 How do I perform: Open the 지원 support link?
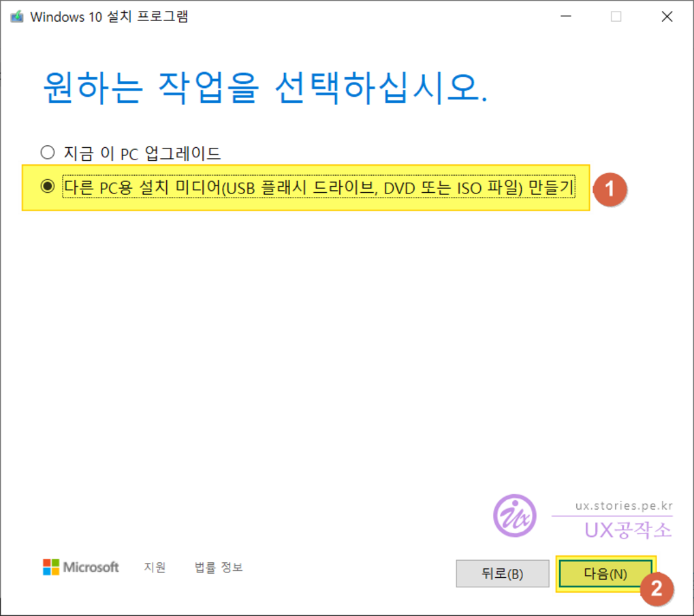pos(154,567)
